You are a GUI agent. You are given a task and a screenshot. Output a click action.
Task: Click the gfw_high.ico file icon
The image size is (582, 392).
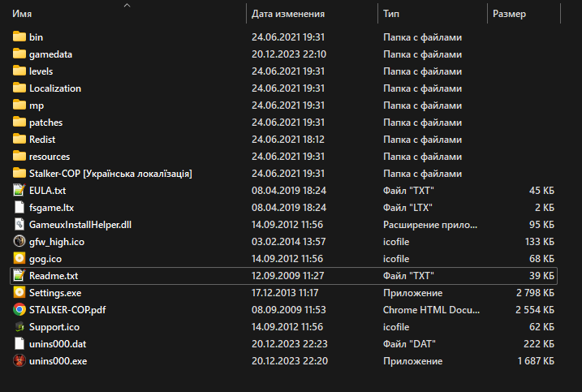pyautogui.click(x=19, y=241)
